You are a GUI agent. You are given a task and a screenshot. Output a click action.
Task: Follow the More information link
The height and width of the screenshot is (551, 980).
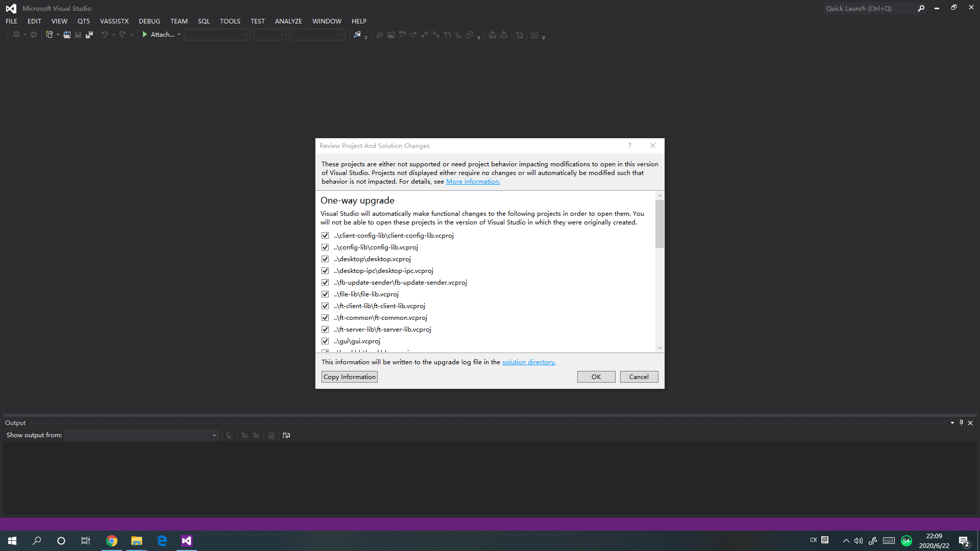[x=472, y=181]
